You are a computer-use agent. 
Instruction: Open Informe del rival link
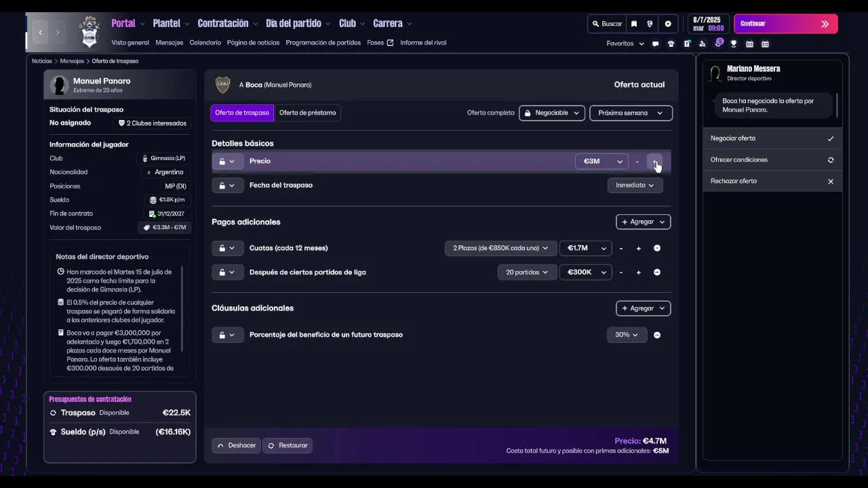(423, 43)
